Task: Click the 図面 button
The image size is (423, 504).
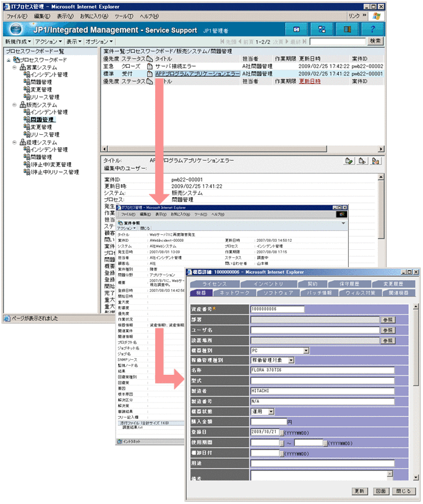Action: [380, 491]
